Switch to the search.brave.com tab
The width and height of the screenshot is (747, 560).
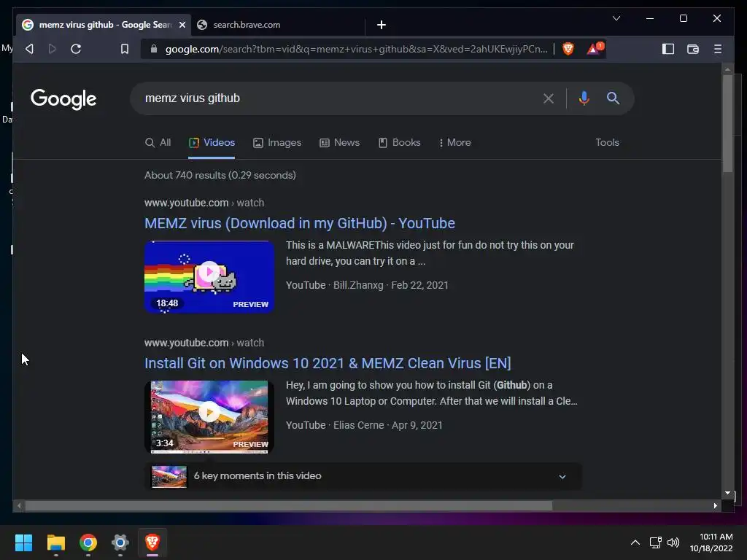276,25
